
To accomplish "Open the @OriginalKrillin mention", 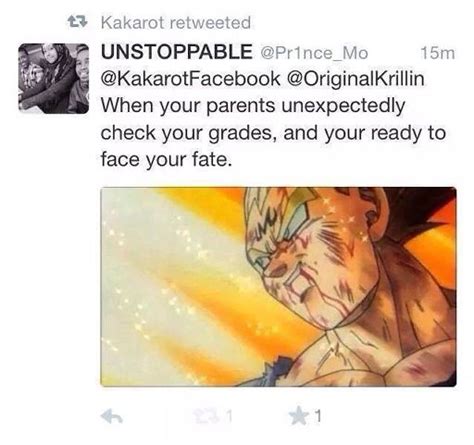I will point(355,80).
